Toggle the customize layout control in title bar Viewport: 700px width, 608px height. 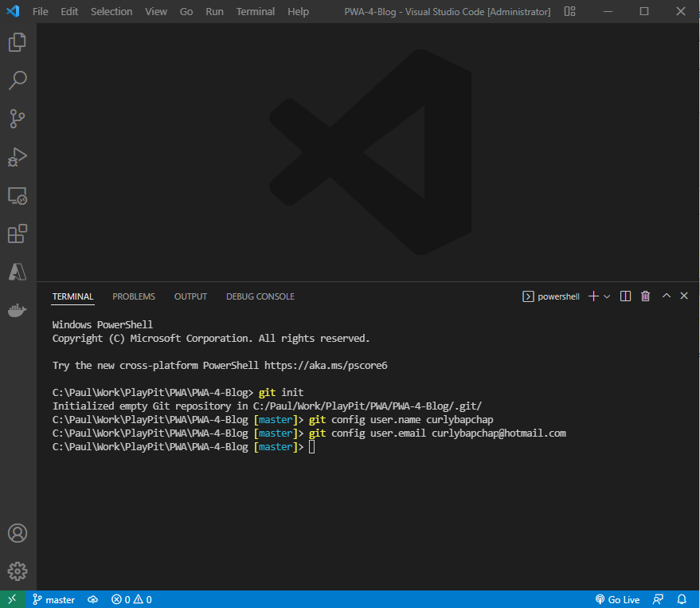tap(569, 11)
